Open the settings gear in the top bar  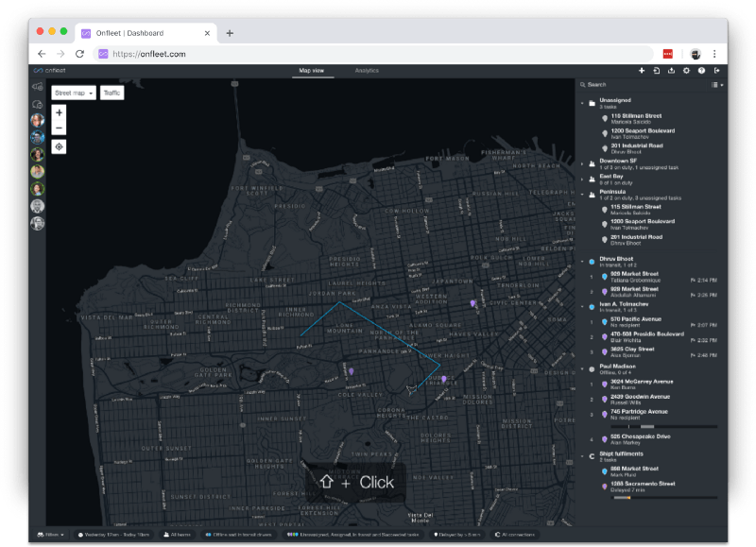686,71
